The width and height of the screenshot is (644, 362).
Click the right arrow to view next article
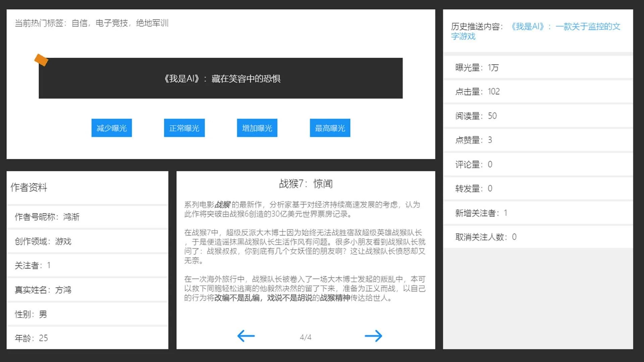(x=373, y=336)
